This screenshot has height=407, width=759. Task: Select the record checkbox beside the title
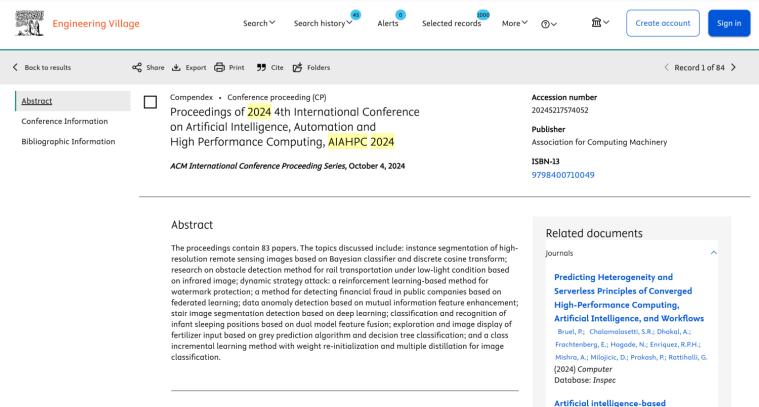(x=151, y=102)
